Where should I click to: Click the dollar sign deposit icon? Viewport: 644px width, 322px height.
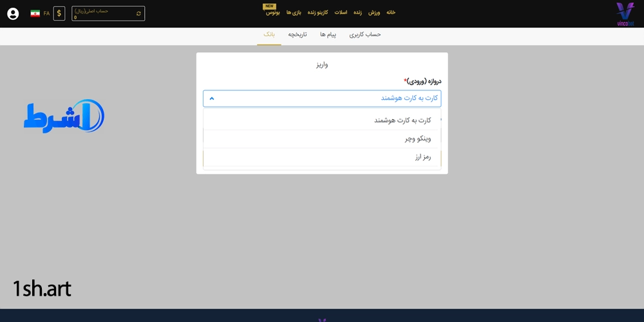[59, 14]
